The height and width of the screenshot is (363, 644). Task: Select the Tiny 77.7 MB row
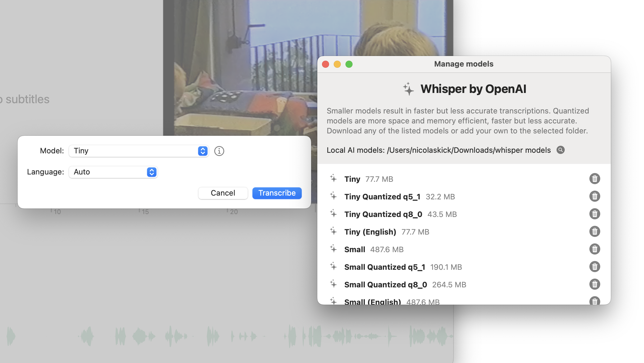(x=464, y=179)
